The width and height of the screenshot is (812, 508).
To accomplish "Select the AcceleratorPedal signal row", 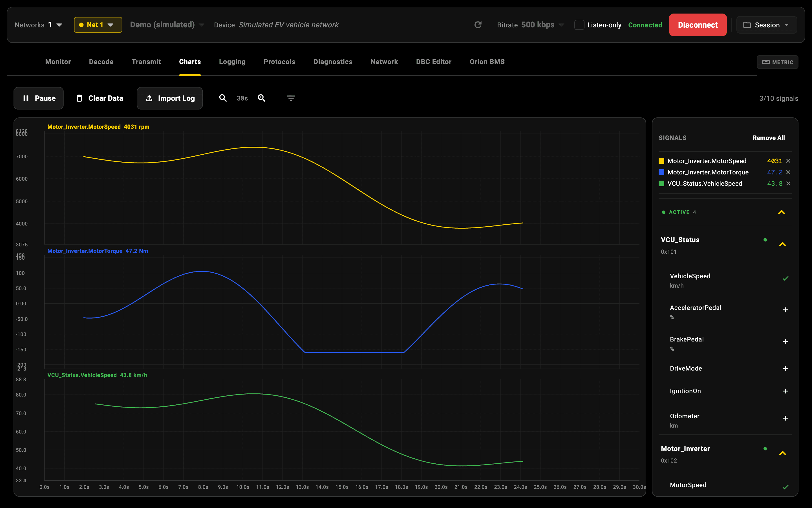I will pos(725,312).
